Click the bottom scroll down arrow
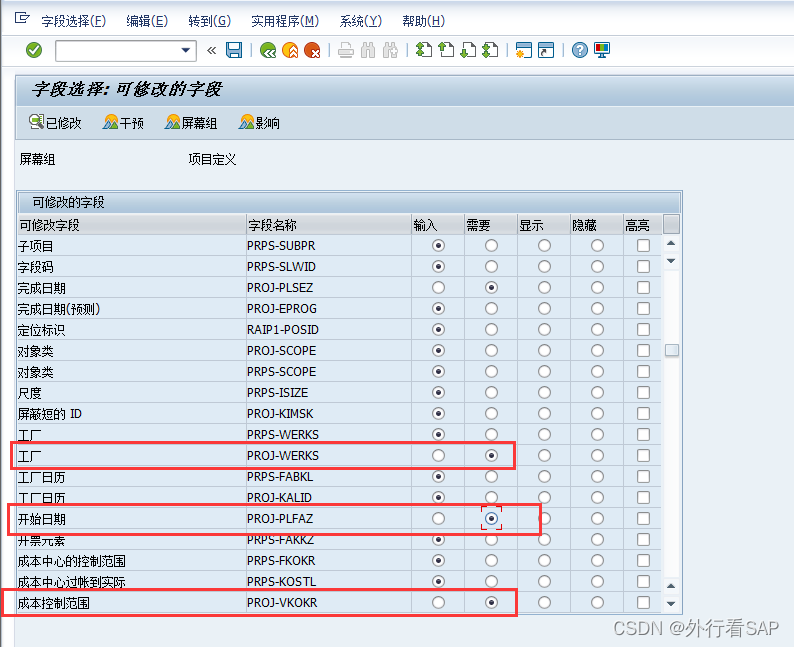This screenshot has width=794, height=647. point(671,603)
